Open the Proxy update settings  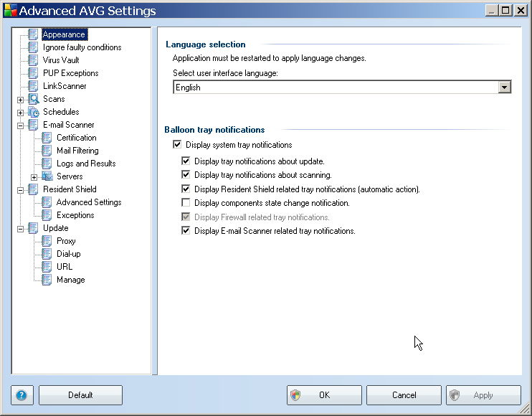tap(66, 240)
